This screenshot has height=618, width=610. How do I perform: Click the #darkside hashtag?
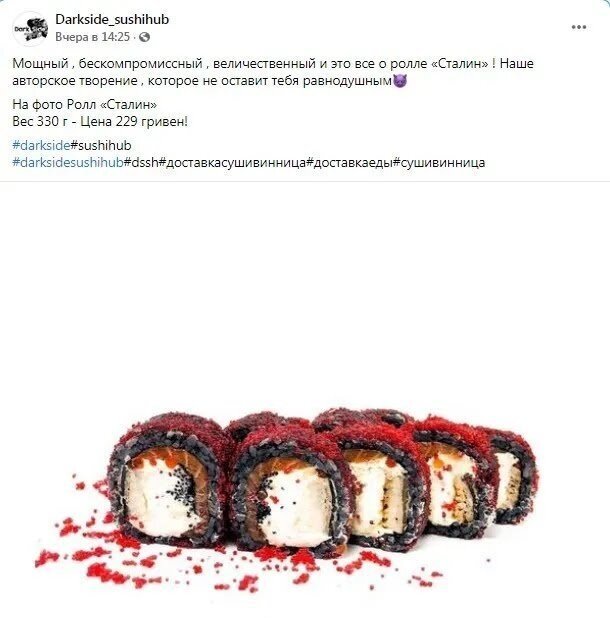coord(41,145)
